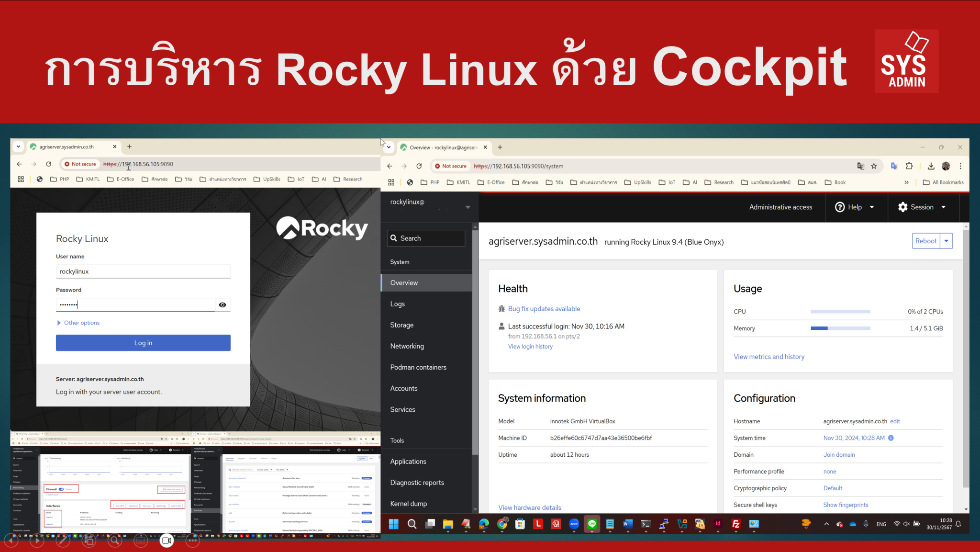
Task: Launch FileZilla from the taskbar
Action: coord(735,524)
